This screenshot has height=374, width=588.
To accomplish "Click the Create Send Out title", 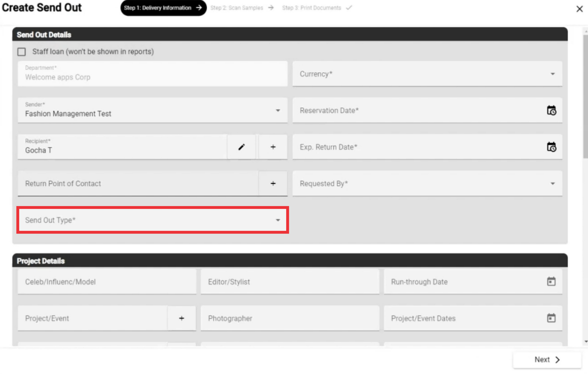I will coord(42,8).
